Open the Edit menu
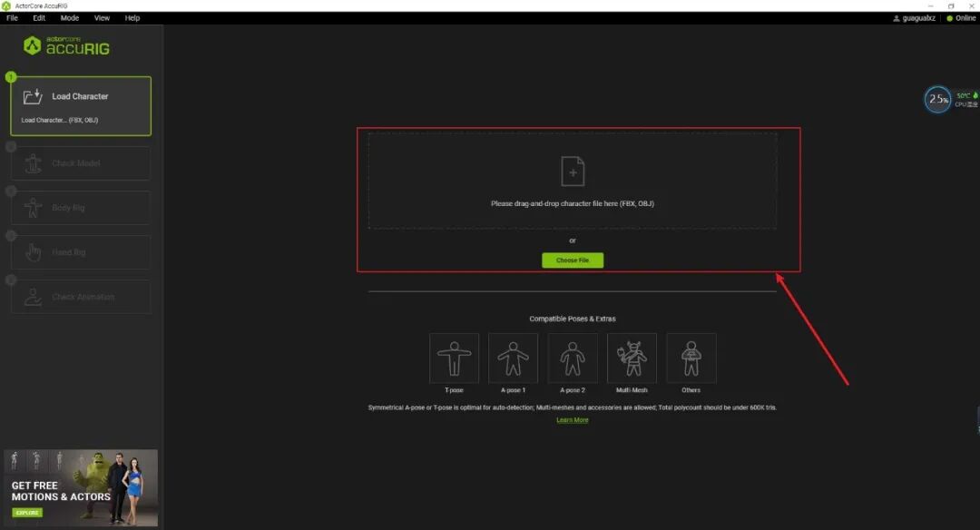This screenshot has height=530, width=980. click(39, 18)
